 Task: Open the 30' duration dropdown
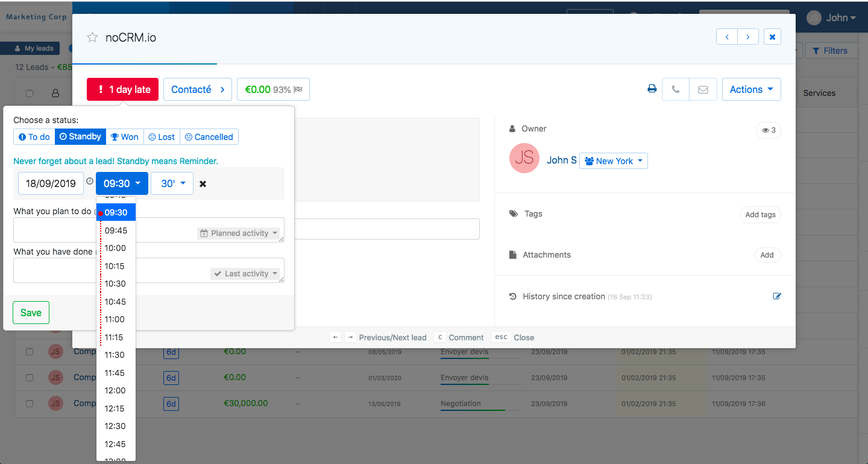coord(172,183)
